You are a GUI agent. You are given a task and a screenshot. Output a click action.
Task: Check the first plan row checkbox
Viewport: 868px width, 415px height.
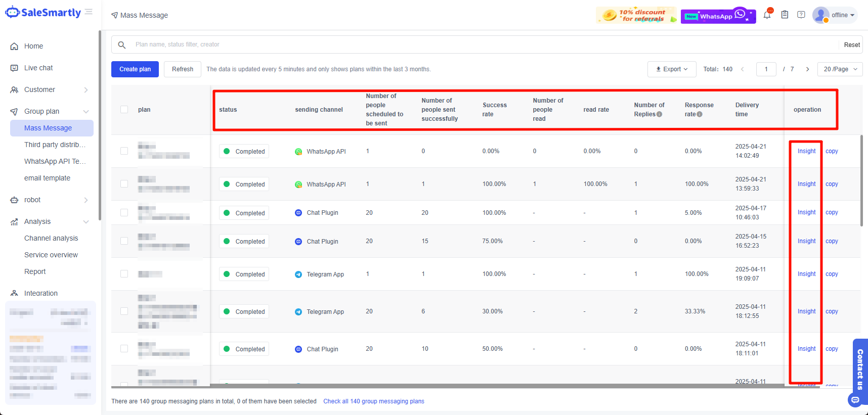[124, 151]
